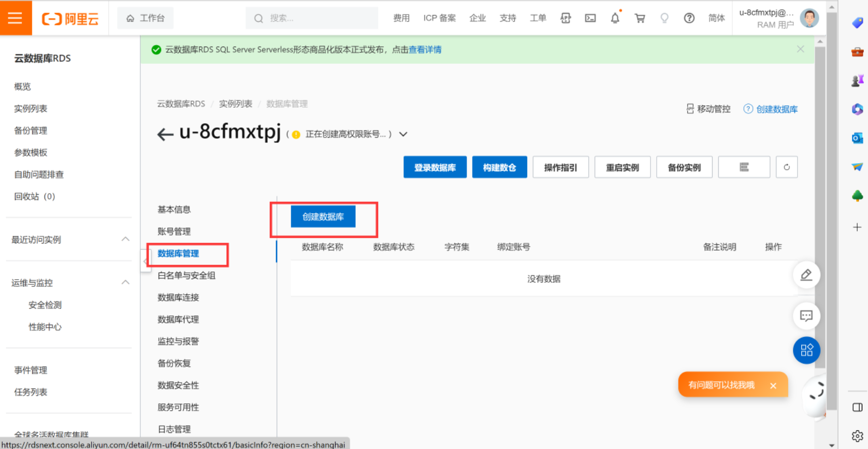
Task: Click the 操作指引 button
Action: 560,167
